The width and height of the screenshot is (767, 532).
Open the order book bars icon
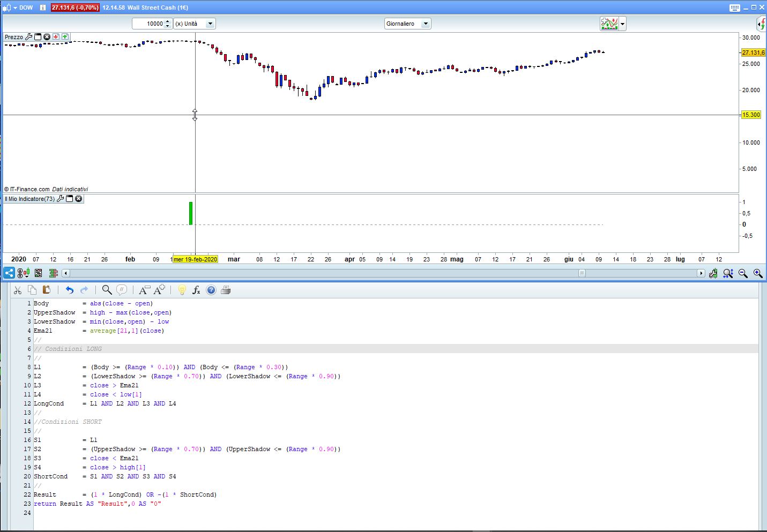[x=53, y=273]
